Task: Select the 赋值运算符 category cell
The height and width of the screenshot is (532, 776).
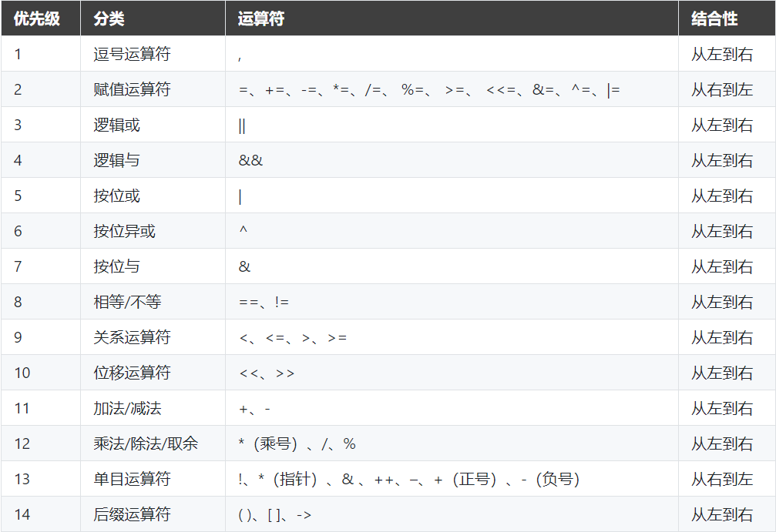Action: click(x=132, y=89)
